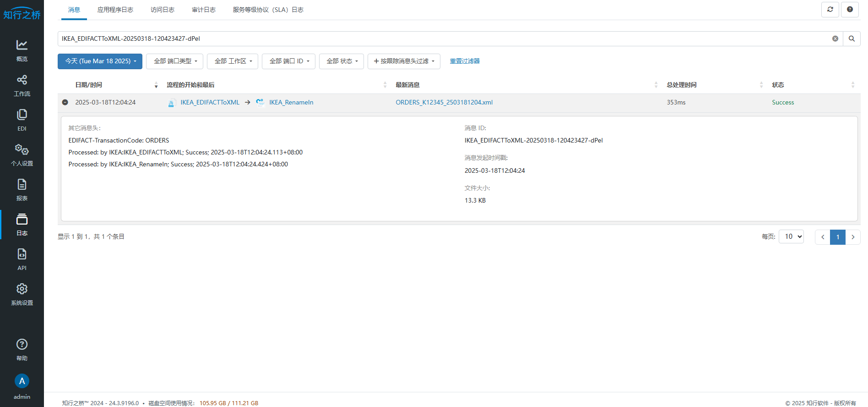Click the top-right help question icon
This screenshot has height=407, width=868.
850,9
